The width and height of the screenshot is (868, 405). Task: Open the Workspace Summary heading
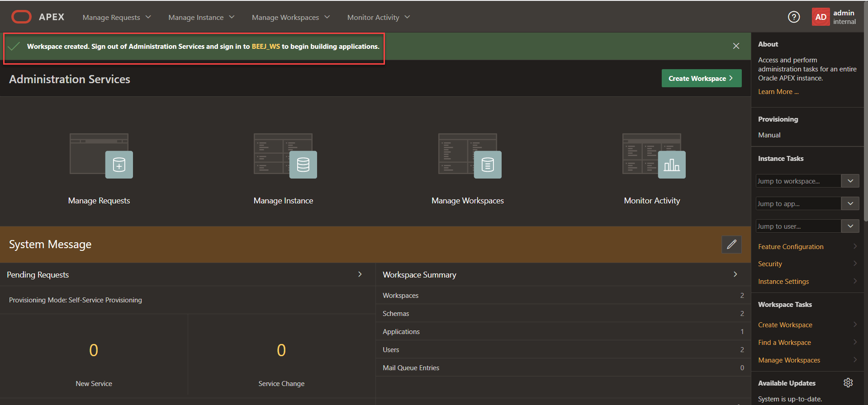click(x=419, y=275)
